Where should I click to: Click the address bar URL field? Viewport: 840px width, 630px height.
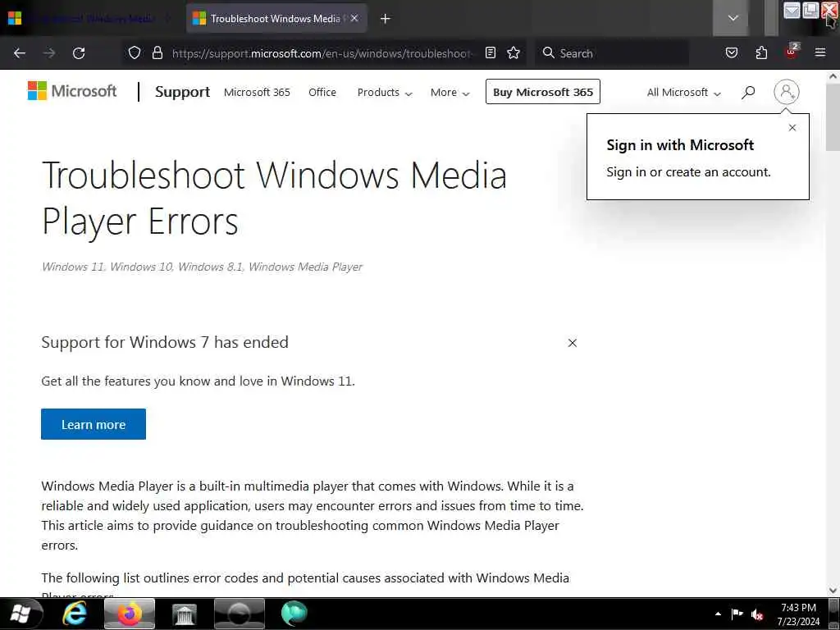pyautogui.click(x=322, y=53)
